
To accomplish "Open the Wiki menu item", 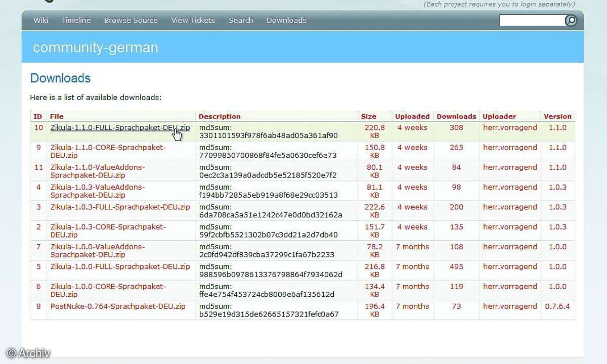I will [x=41, y=20].
